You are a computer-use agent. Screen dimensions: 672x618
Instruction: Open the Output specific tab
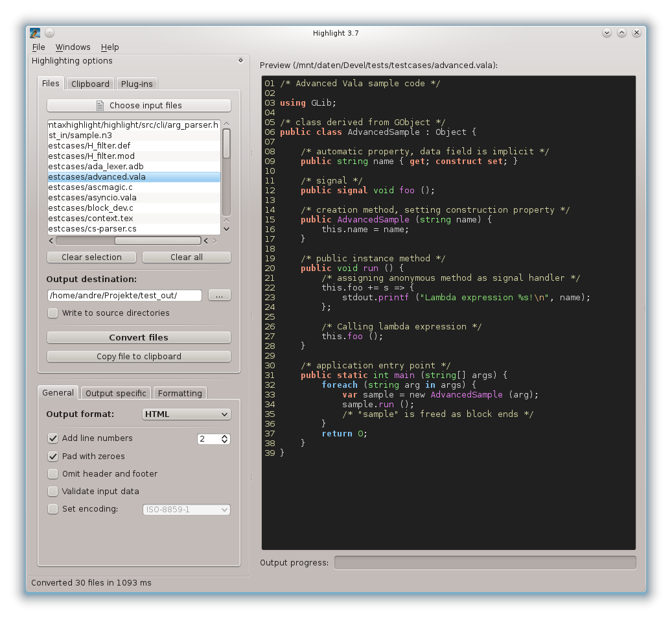(116, 393)
